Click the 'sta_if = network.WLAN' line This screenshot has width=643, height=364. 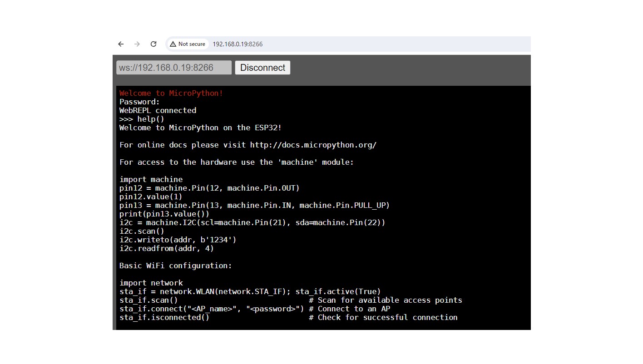point(250,291)
